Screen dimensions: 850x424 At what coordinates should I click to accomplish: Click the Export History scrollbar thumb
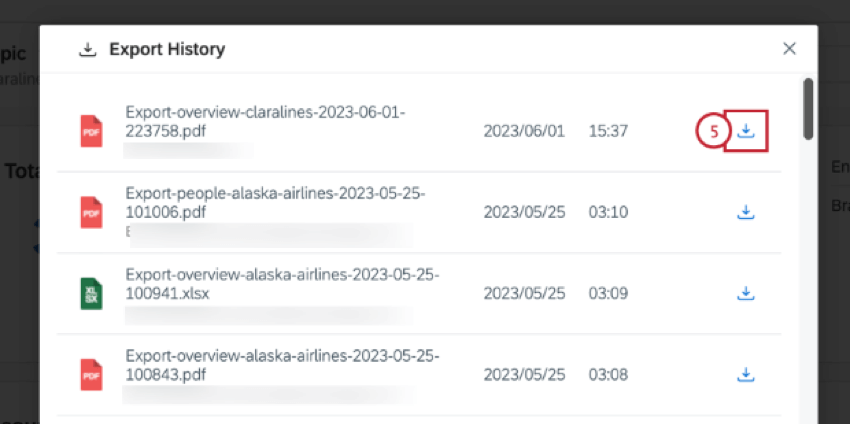tap(808, 109)
